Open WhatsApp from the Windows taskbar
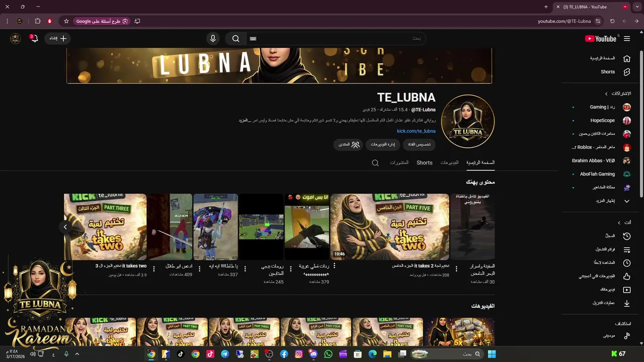 point(329,354)
